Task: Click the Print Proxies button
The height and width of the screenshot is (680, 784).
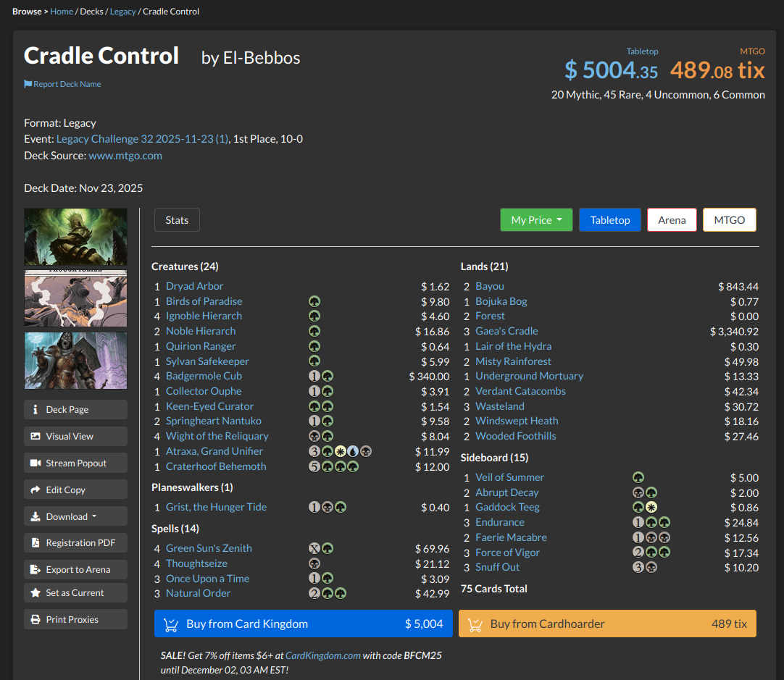Action: click(x=75, y=619)
